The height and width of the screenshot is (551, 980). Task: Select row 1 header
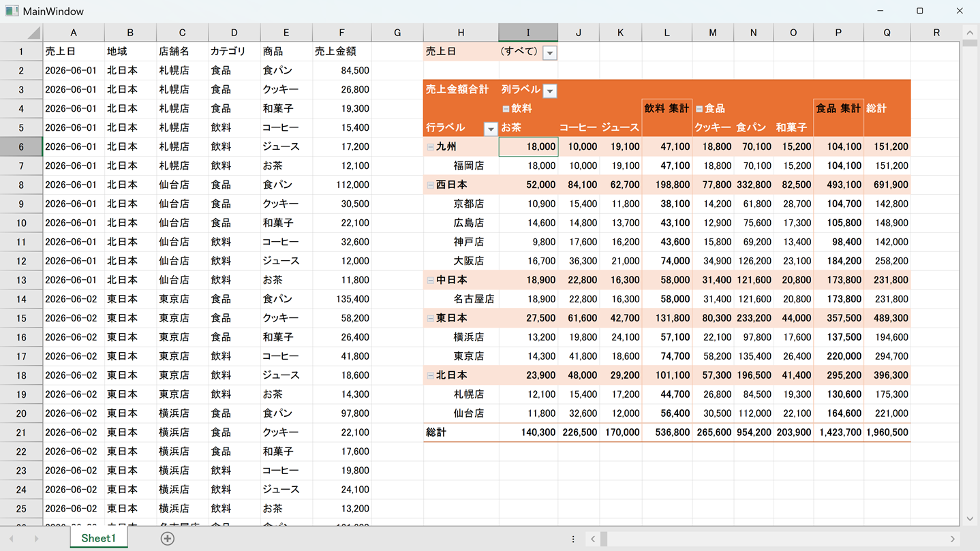[x=21, y=51]
